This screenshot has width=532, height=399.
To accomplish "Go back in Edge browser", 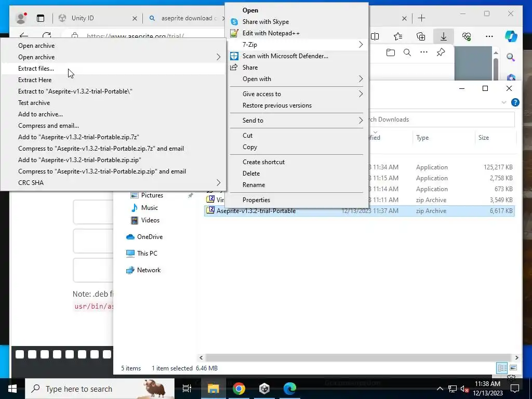I will pos(24,36).
